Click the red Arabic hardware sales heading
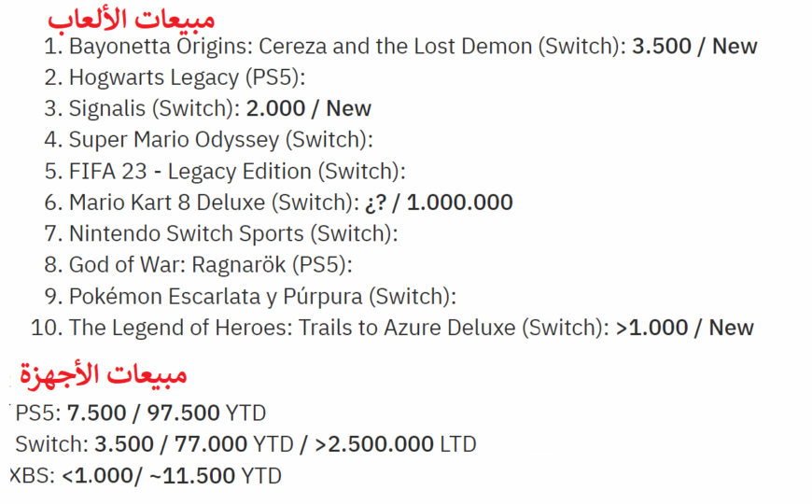Image resolution: width=812 pixels, height=504 pixels. (103, 373)
